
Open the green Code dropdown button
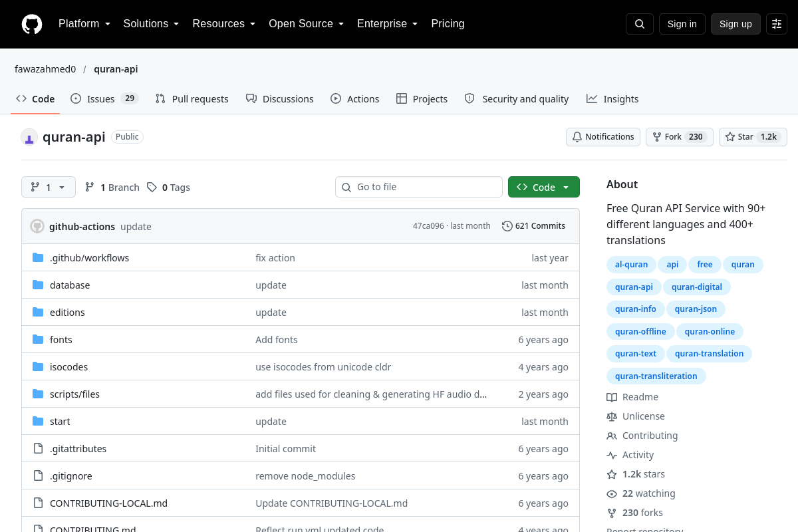(544, 187)
